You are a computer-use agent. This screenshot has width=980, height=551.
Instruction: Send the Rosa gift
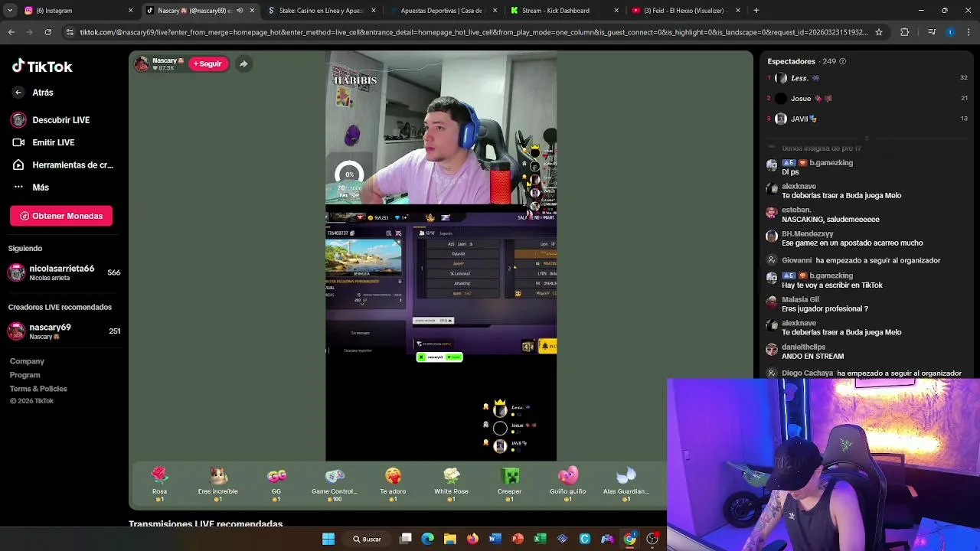(x=159, y=484)
